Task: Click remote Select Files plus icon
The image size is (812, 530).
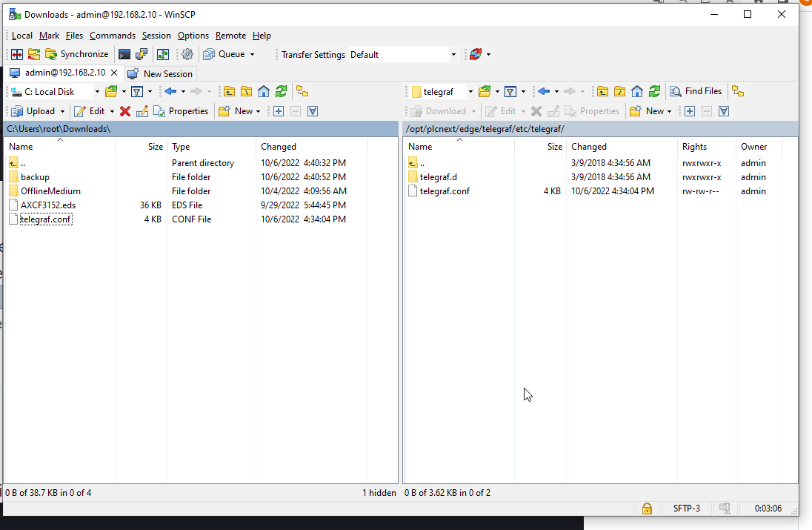Action: tap(690, 111)
